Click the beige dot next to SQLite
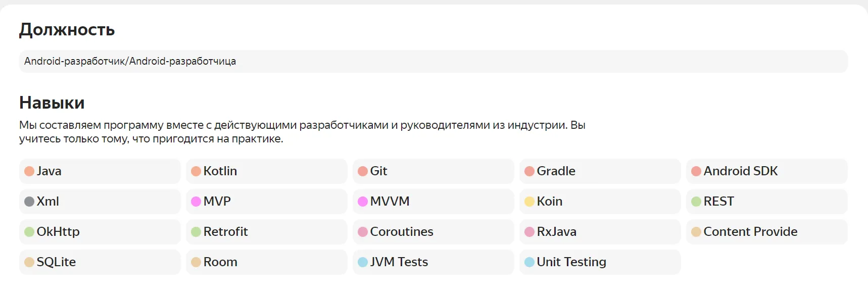Image resolution: width=868 pixels, height=297 pixels. [29, 262]
